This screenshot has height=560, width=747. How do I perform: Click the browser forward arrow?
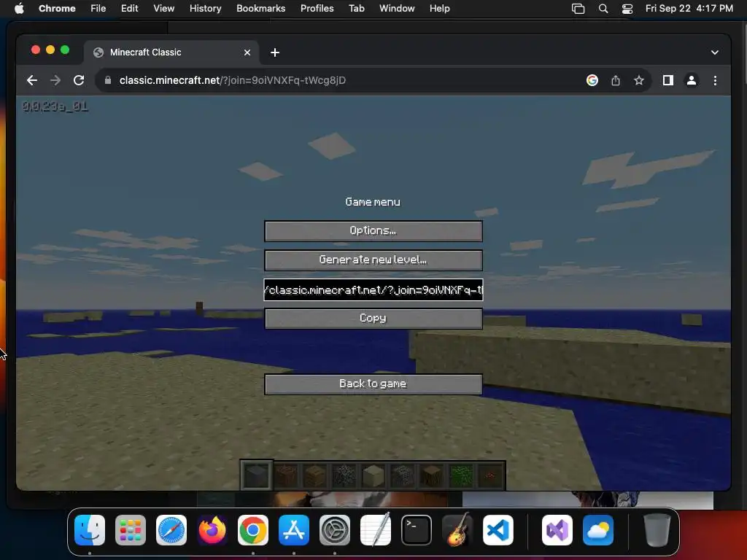click(x=55, y=80)
